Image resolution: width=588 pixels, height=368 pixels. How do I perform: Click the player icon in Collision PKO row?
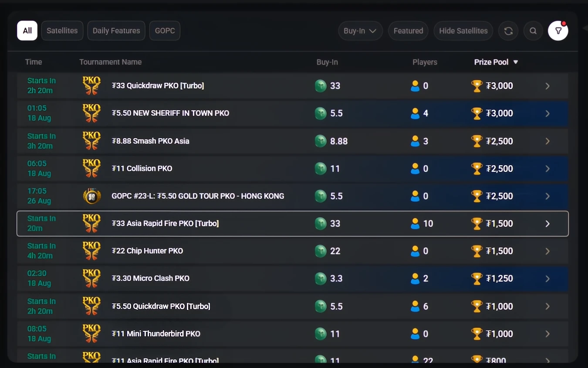point(415,169)
